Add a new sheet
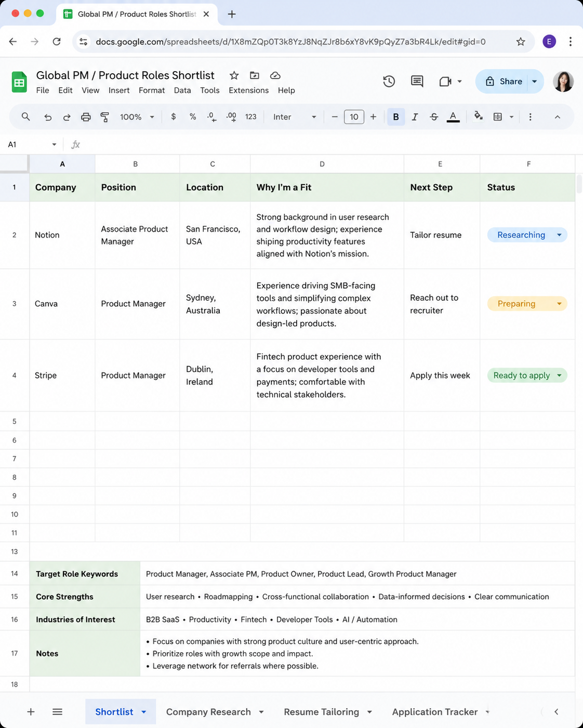The height and width of the screenshot is (728, 583). pos(31,712)
